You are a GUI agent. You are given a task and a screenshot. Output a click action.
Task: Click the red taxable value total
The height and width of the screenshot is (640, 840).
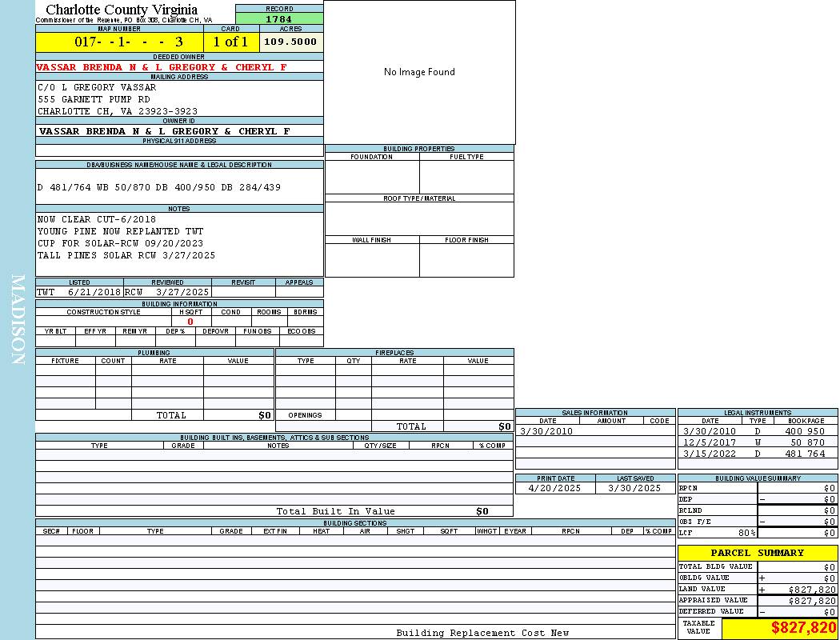[x=803, y=628]
